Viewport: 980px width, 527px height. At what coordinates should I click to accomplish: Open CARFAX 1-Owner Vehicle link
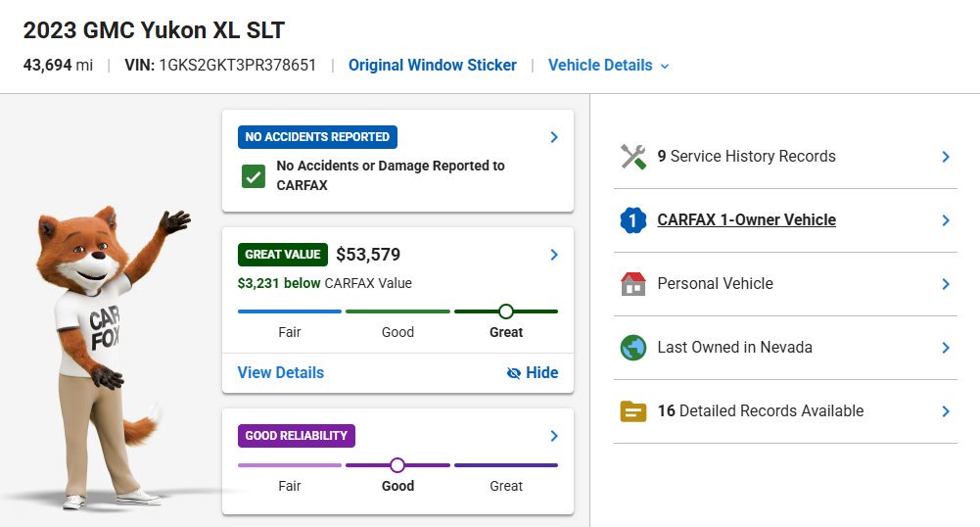click(x=746, y=220)
